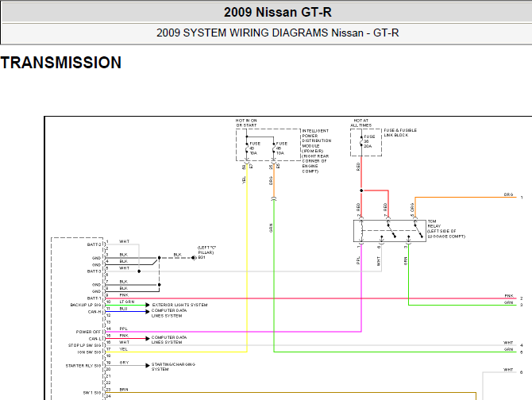Click the TCM RELAY label
The width and height of the screenshot is (532, 400).
[446, 229]
